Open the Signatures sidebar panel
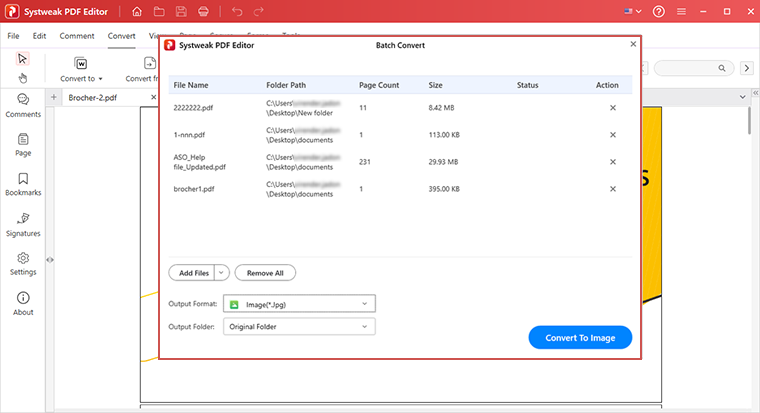 (x=23, y=225)
